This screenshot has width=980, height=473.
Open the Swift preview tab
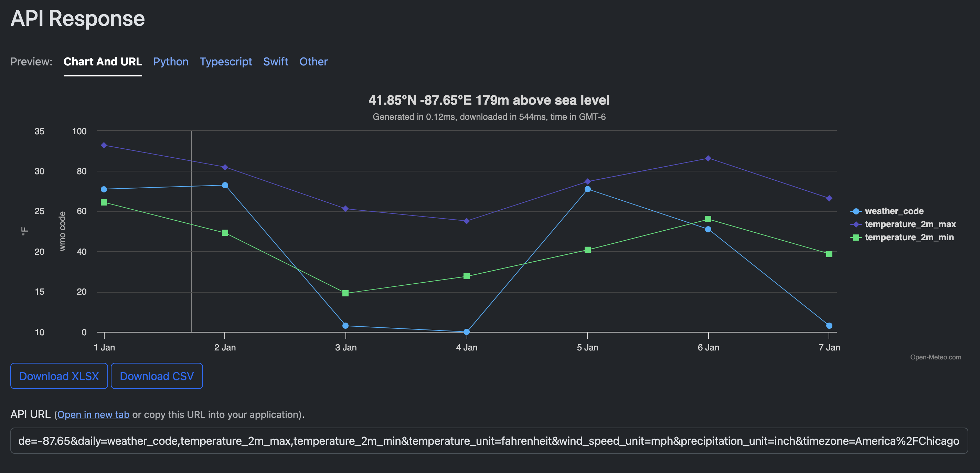[x=275, y=62]
